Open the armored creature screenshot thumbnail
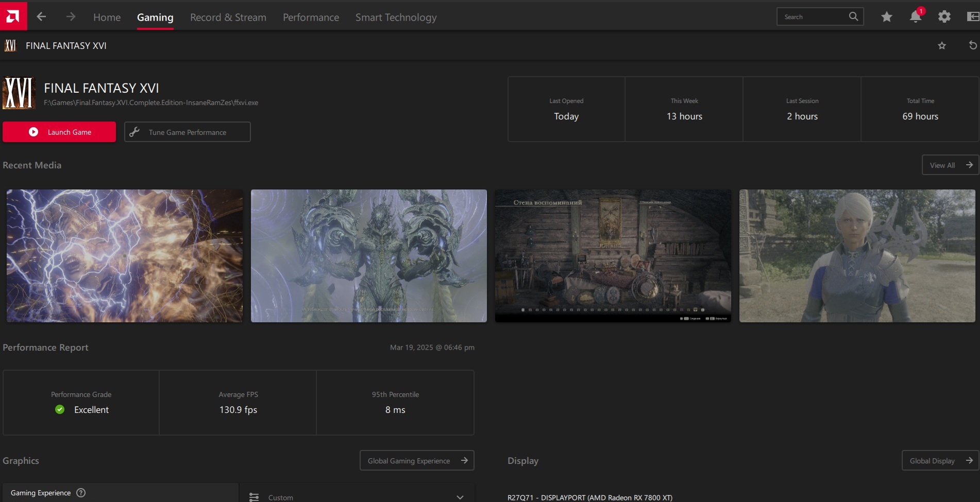 369,256
